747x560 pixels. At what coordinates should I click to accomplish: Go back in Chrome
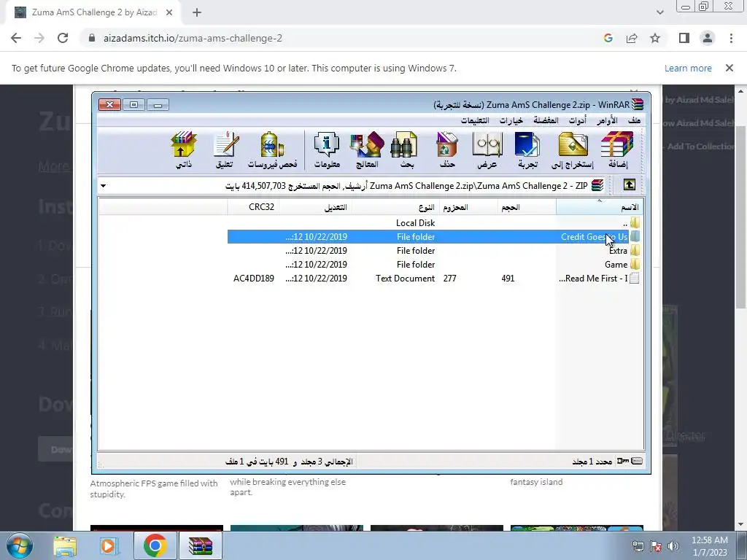tap(16, 38)
